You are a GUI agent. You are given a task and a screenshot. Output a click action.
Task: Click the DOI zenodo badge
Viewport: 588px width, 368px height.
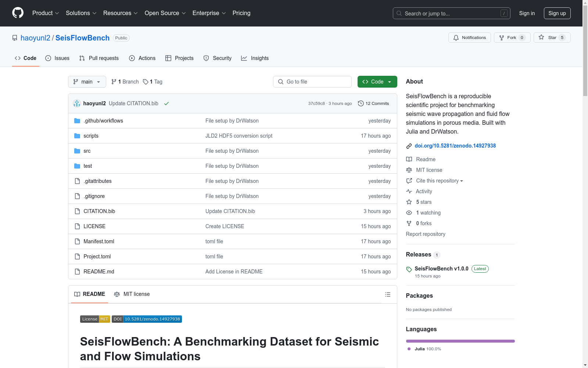[x=147, y=319]
